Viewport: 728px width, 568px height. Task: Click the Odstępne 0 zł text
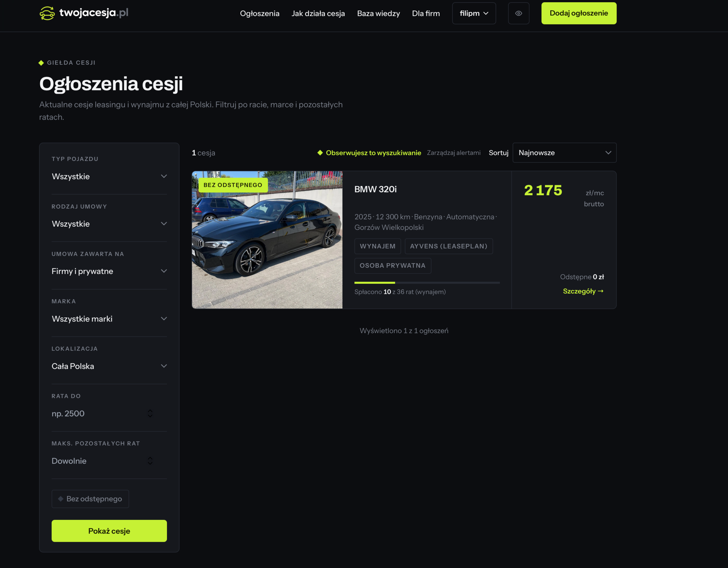click(x=582, y=277)
